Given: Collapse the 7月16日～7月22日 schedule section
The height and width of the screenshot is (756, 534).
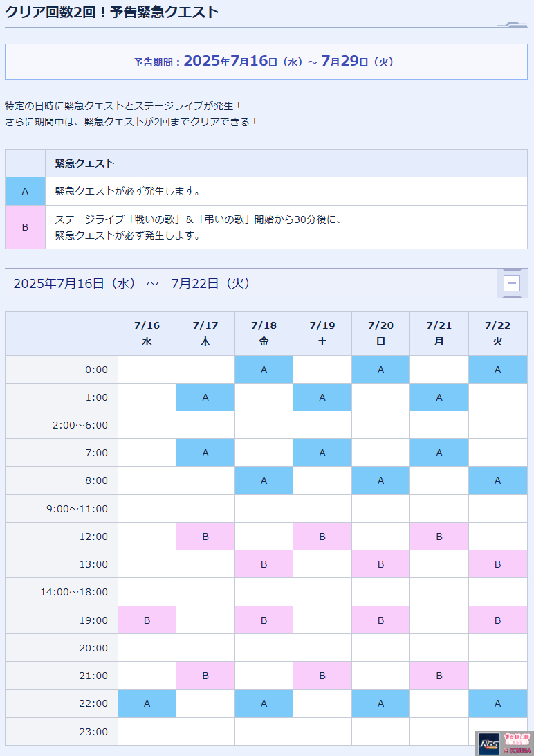Looking at the screenshot, I should pos(511,283).
